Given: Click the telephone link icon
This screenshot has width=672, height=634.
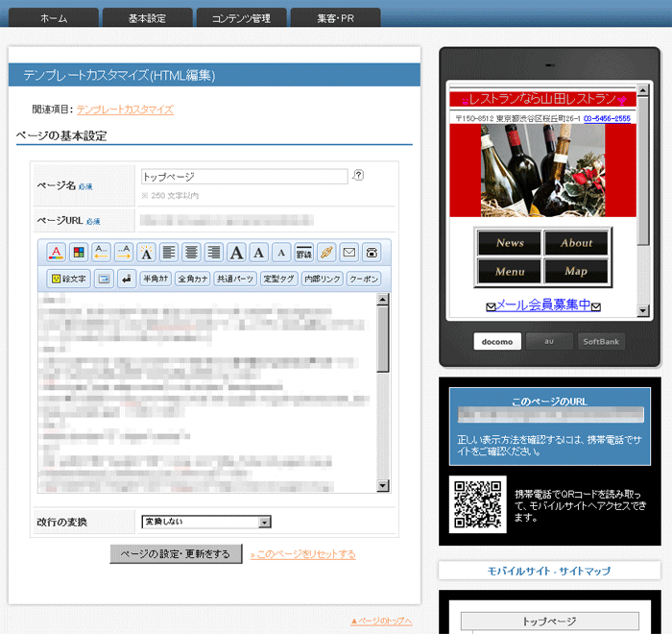Looking at the screenshot, I should tap(372, 253).
